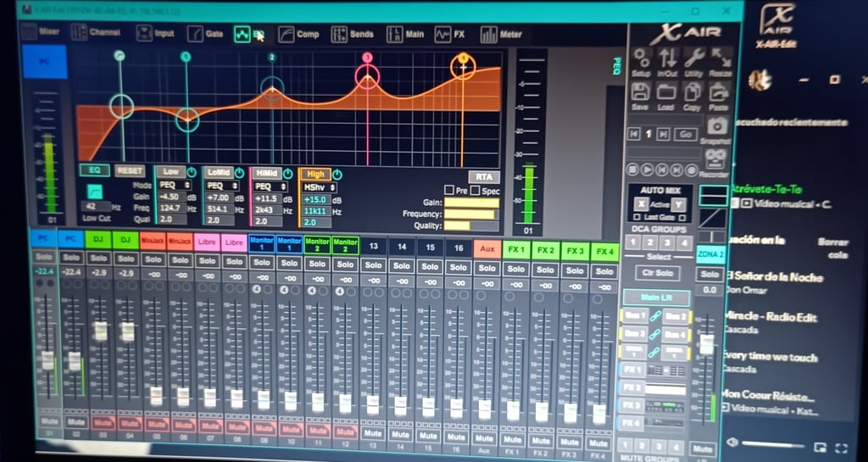868x462 pixels.
Task: Select EQ band 2 handle on graph
Action: pos(272,88)
